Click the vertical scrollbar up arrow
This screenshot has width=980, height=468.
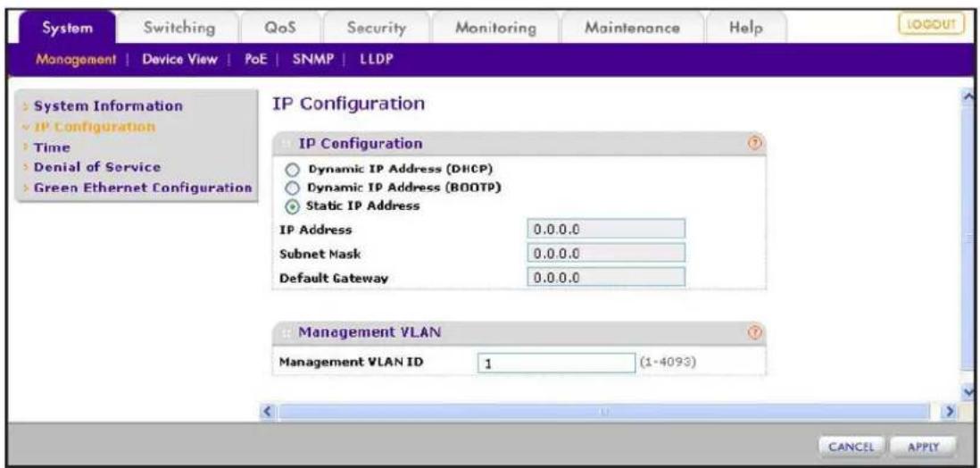point(970,96)
